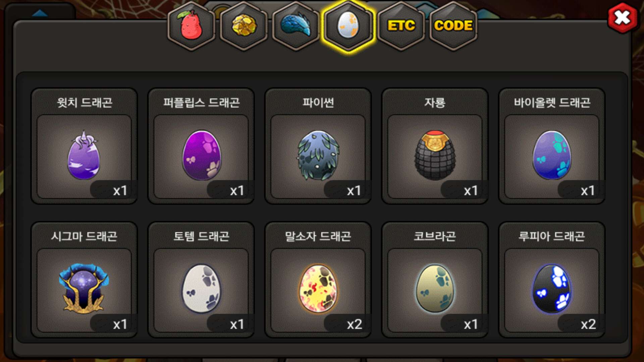Click the 말소자 드래곤 x2 quantity badge
Screen dimensions: 644x362
coord(347,324)
